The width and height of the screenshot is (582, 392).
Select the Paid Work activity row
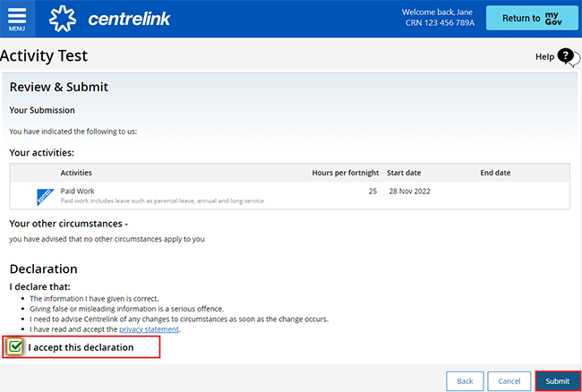290,196
